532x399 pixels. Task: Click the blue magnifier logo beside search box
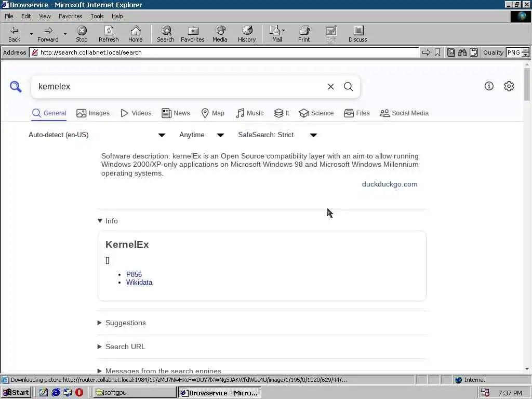pyautogui.click(x=16, y=87)
